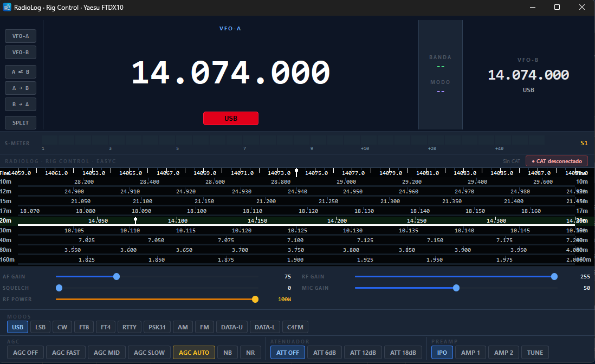Select DATA-L mode
Screen dimensions: 595x364
point(265,327)
